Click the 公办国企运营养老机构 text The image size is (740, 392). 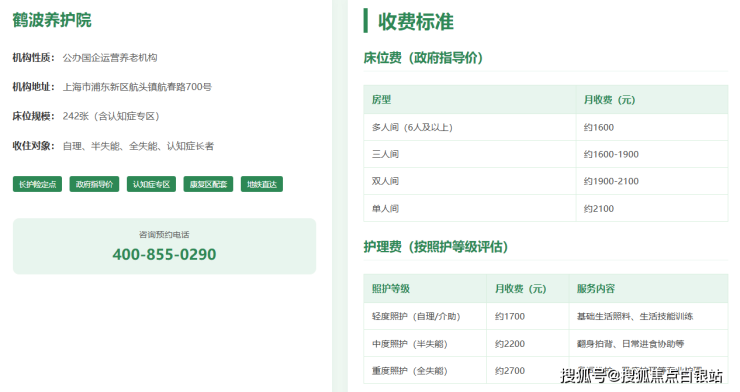(x=110, y=58)
